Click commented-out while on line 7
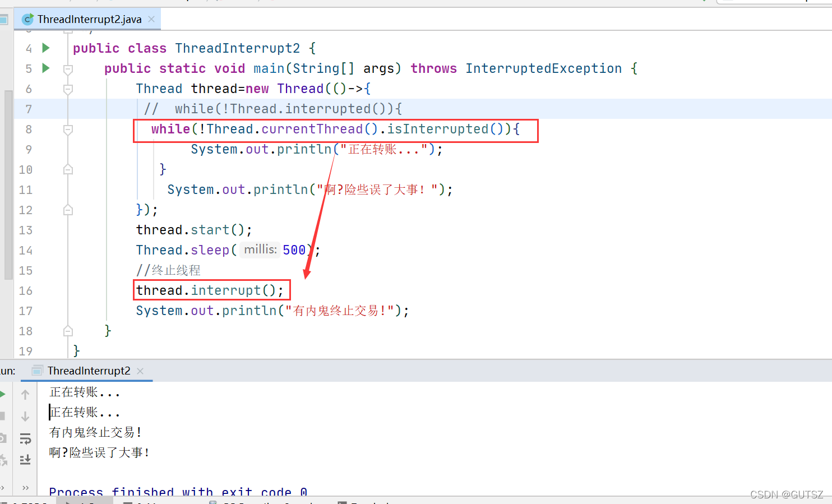This screenshot has height=504, width=832. coord(272,109)
